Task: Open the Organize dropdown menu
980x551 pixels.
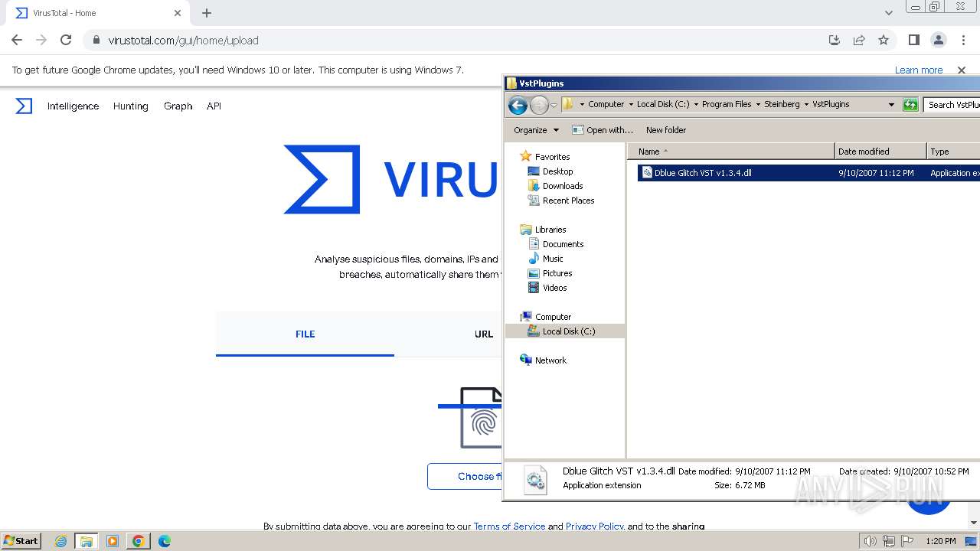Action: (x=536, y=130)
